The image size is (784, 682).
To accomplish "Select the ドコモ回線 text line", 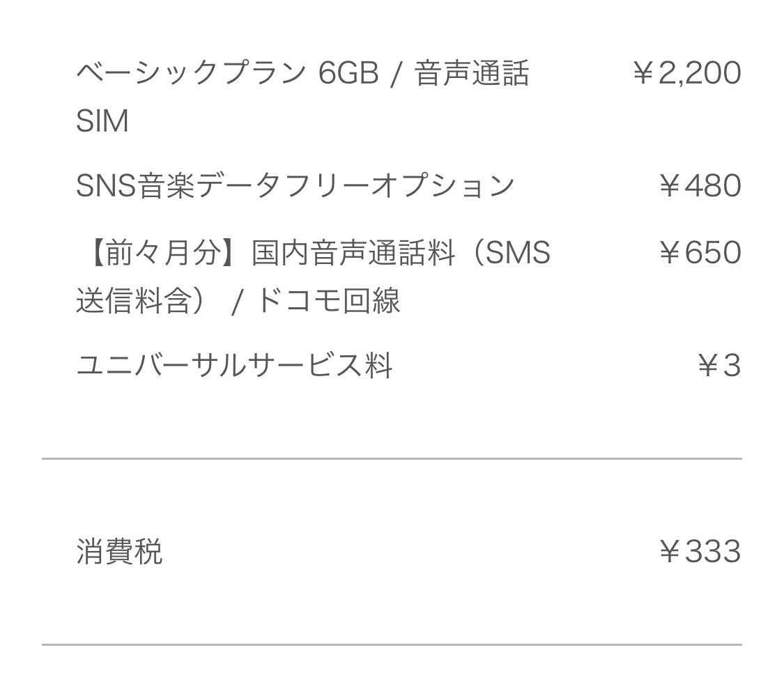I will [328, 301].
